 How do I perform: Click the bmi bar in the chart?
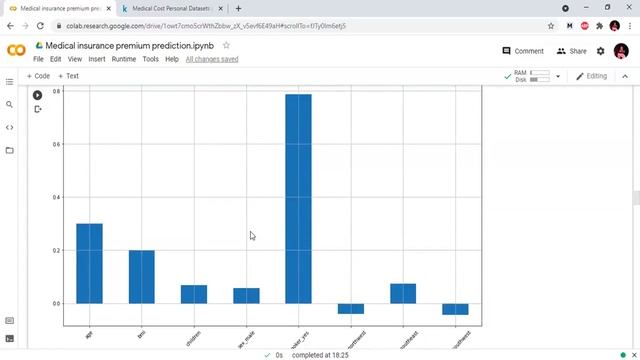point(142,277)
